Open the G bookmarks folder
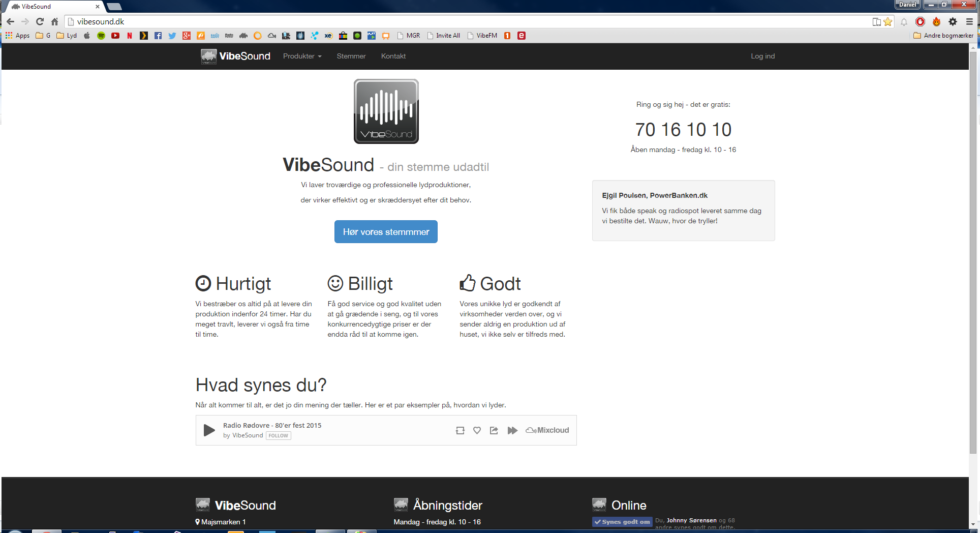 [x=43, y=36]
